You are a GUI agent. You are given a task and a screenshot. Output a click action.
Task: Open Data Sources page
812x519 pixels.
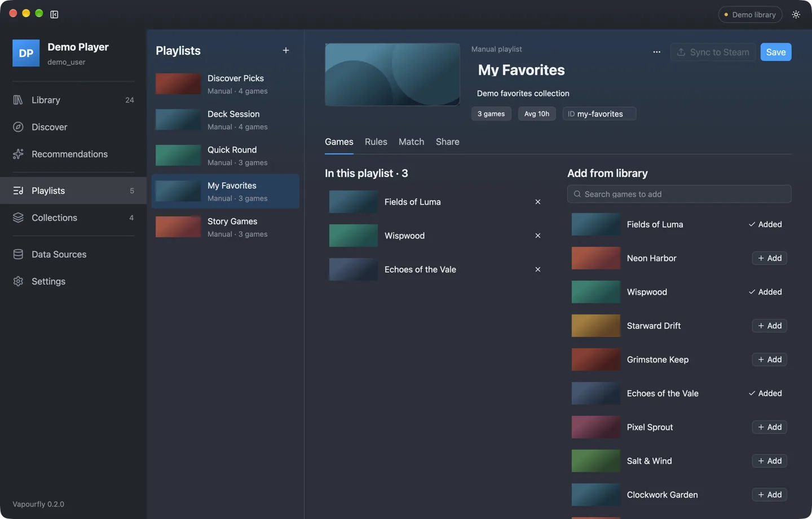click(x=73, y=254)
